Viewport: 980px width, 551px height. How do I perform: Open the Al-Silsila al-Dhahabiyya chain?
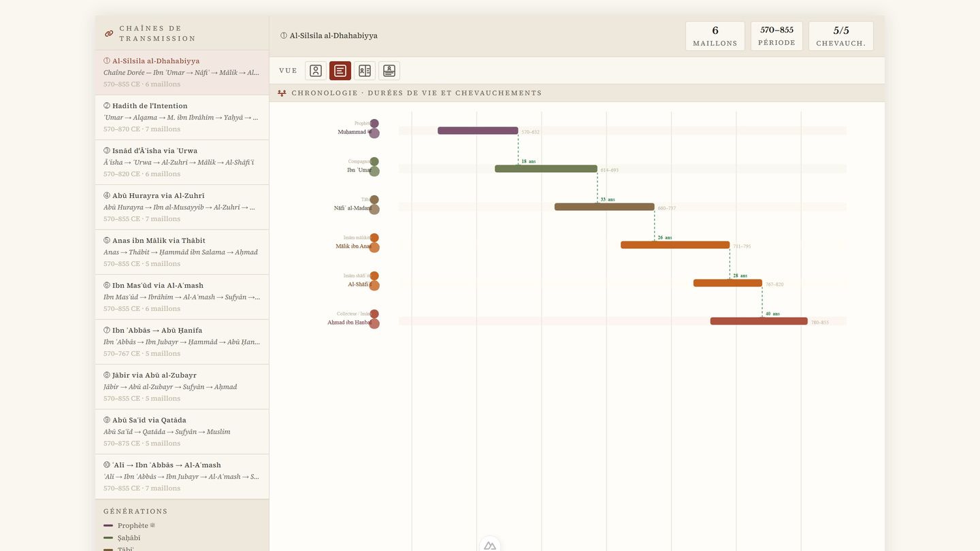coord(182,73)
